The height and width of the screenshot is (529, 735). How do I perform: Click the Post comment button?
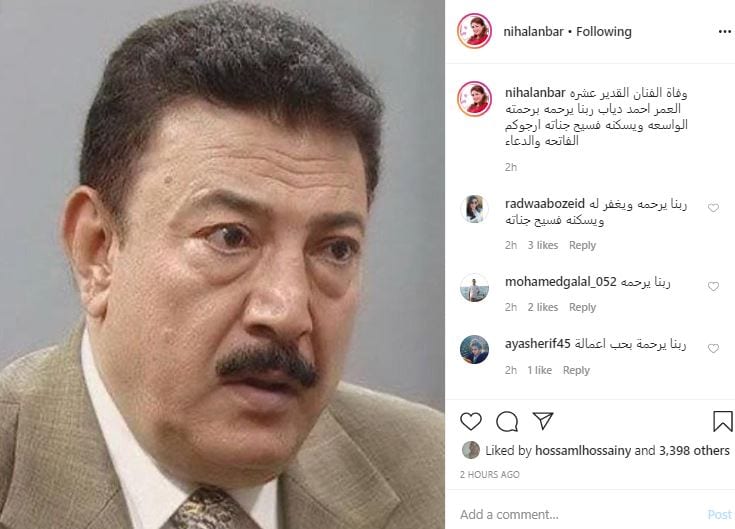[x=720, y=514]
